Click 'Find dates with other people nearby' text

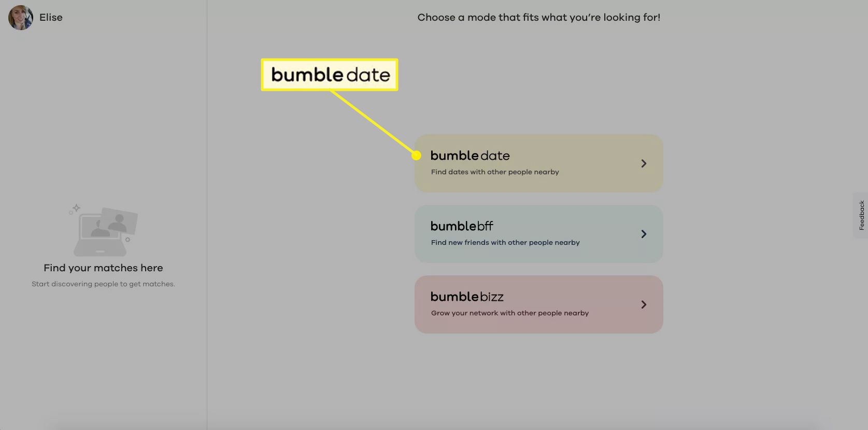(495, 172)
